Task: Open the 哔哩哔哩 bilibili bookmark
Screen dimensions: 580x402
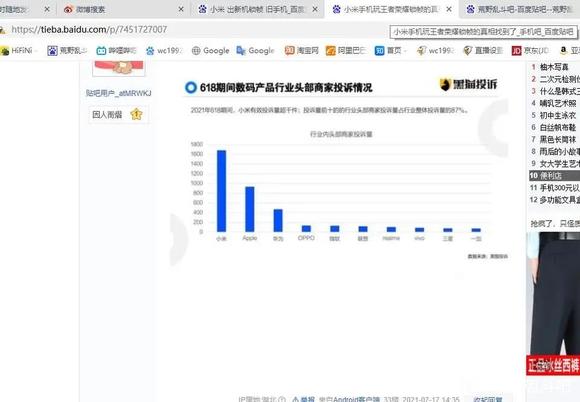Action: tap(116, 51)
